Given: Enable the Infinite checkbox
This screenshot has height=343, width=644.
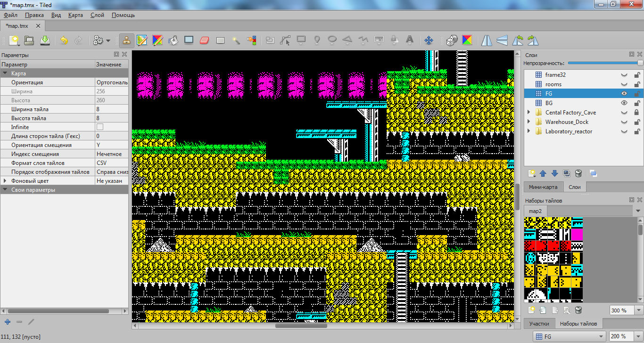Looking at the screenshot, I should pos(100,127).
